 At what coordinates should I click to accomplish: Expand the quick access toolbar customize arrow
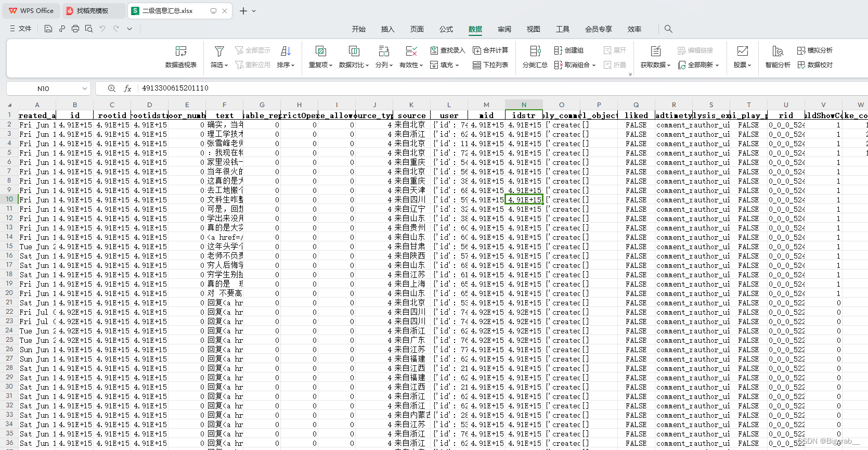click(129, 29)
